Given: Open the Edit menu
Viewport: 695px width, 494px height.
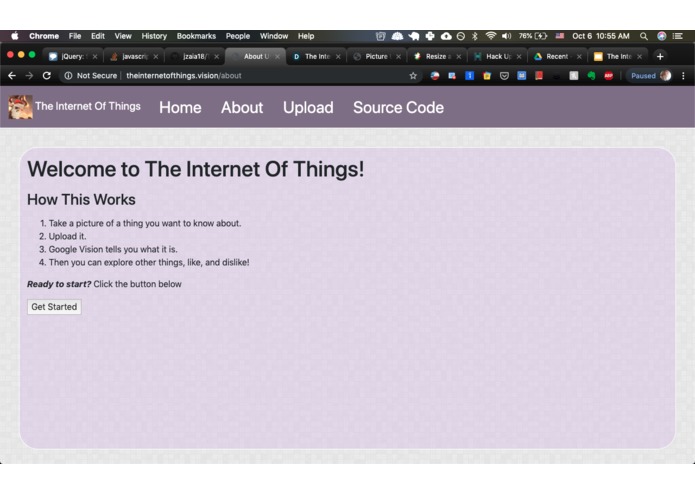Looking at the screenshot, I should pyautogui.click(x=98, y=36).
